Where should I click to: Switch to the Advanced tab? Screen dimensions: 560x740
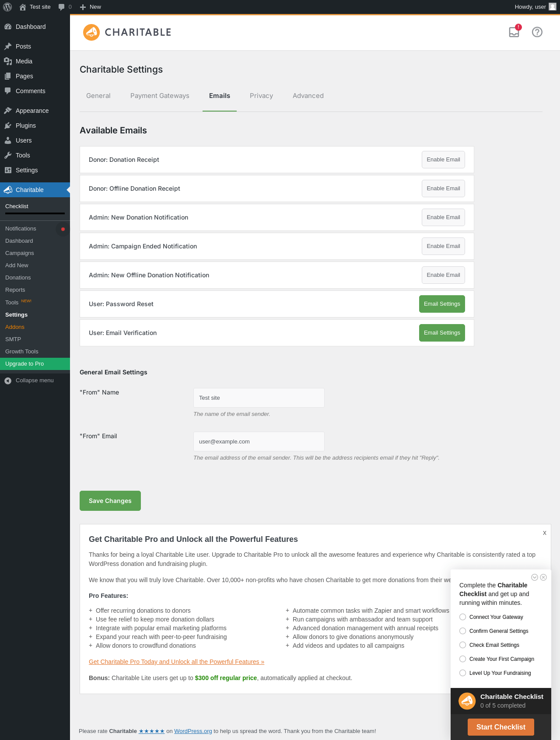(x=308, y=96)
